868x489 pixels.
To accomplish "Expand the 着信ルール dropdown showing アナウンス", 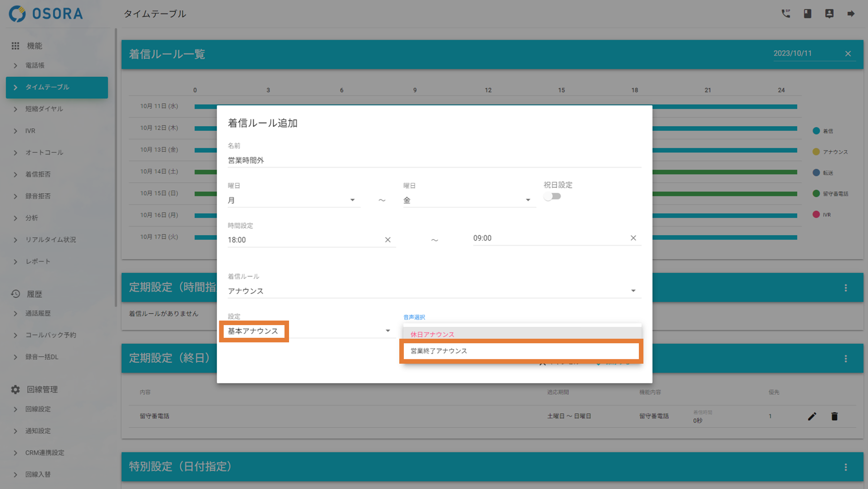I will [434, 291].
